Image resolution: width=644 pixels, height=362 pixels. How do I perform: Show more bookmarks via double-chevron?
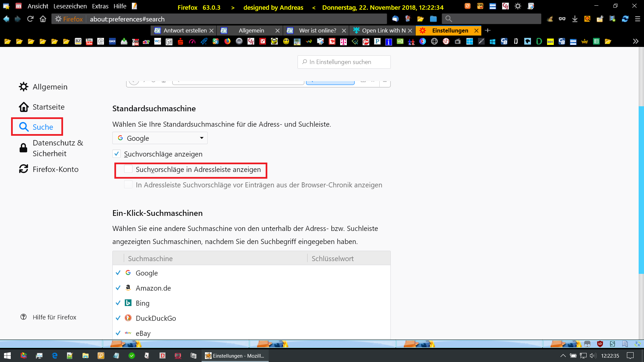click(635, 42)
